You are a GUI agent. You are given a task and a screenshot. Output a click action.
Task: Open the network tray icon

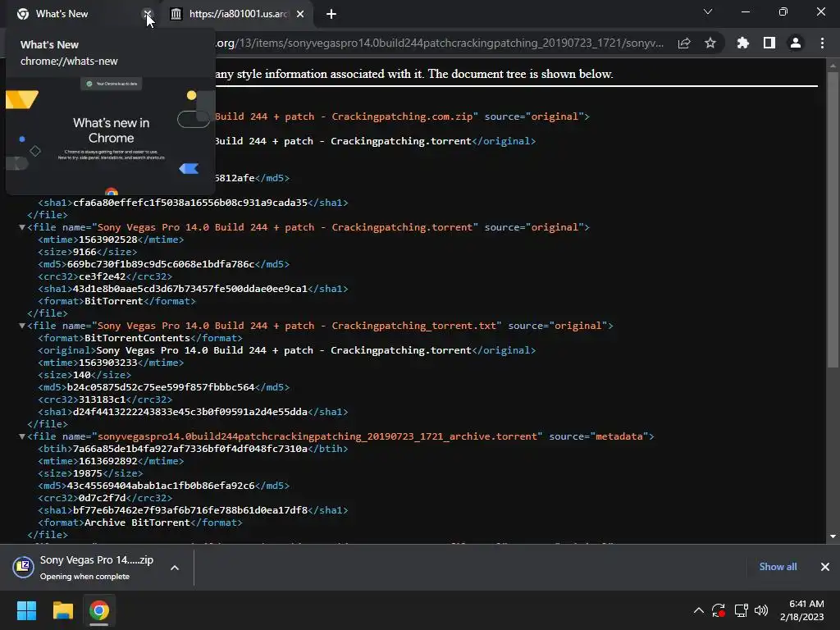click(x=741, y=610)
